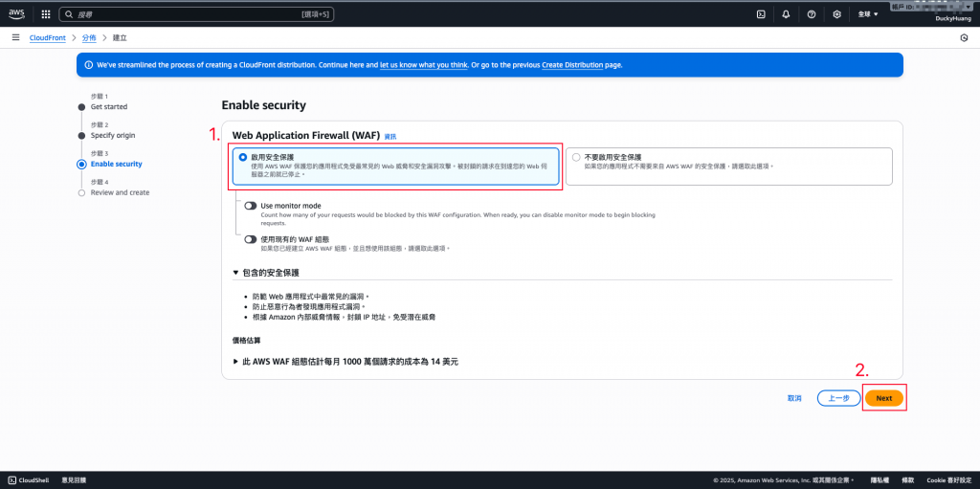The image size is (980, 489).
Task: Open CloudShell icon in top navigation
Action: (x=761, y=13)
